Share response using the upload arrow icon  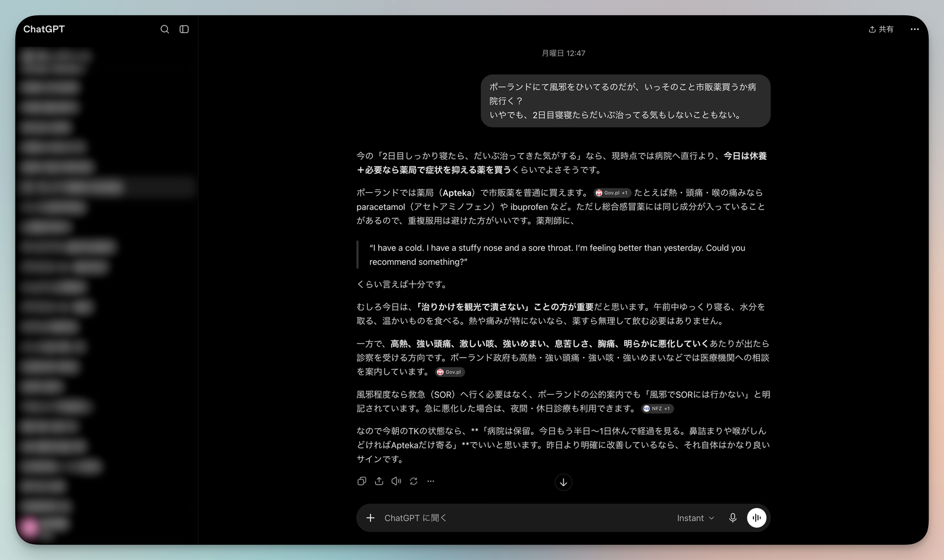(x=379, y=481)
